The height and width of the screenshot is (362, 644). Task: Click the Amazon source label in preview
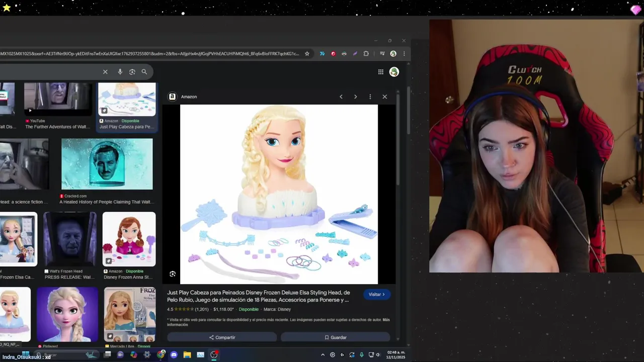click(x=189, y=97)
